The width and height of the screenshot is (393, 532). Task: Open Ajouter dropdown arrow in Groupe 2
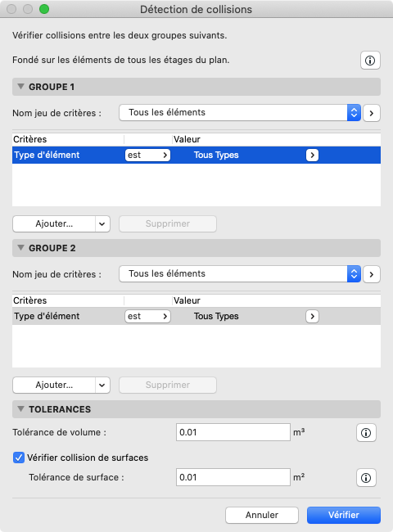(x=102, y=385)
